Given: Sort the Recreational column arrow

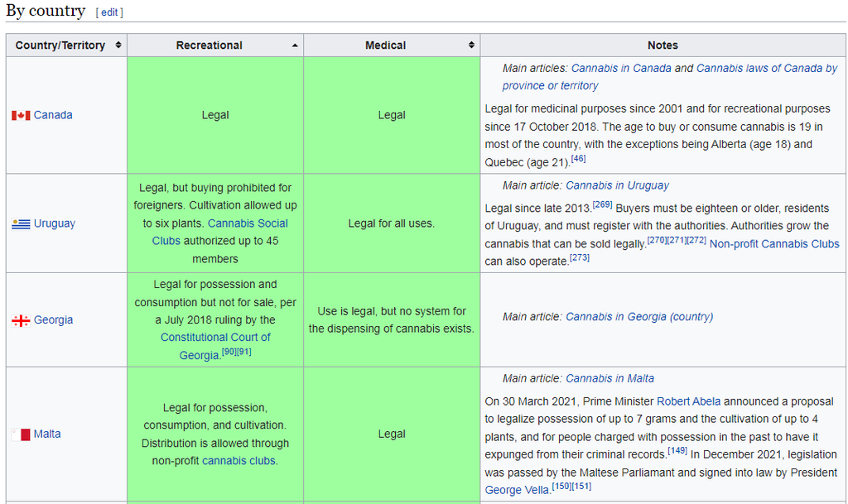Looking at the screenshot, I should [x=295, y=46].
